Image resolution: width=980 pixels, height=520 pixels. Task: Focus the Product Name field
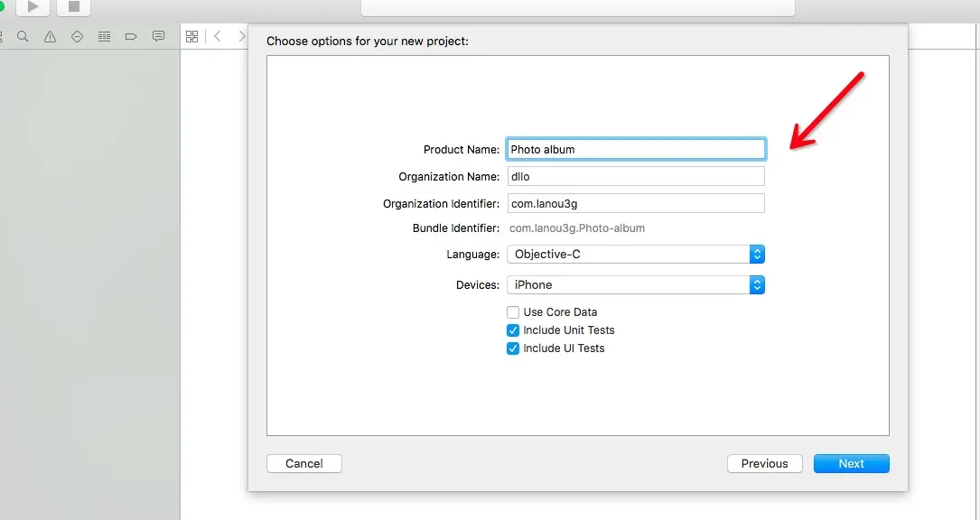point(636,149)
